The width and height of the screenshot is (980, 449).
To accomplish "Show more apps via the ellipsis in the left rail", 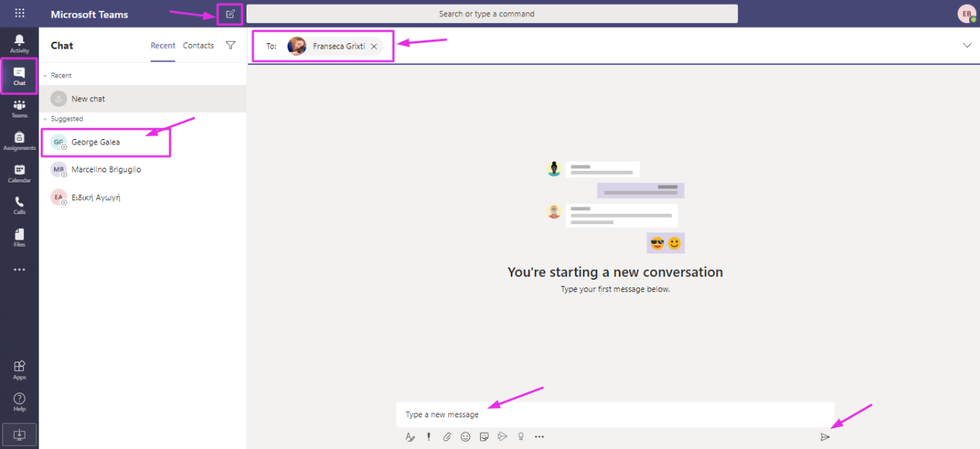I will (19, 270).
